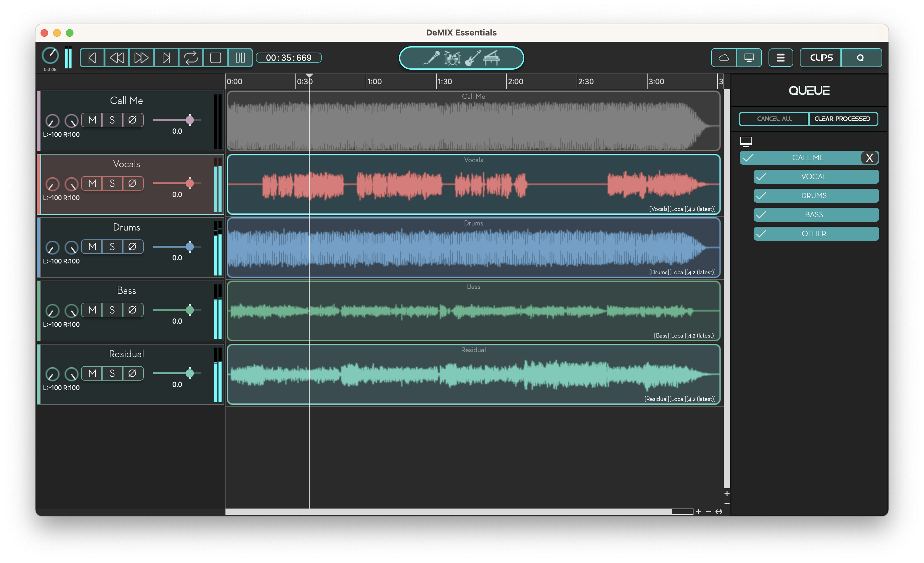Click the cloud upload icon
Image resolution: width=924 pixels, height=563 pixels.
(723, 57)
